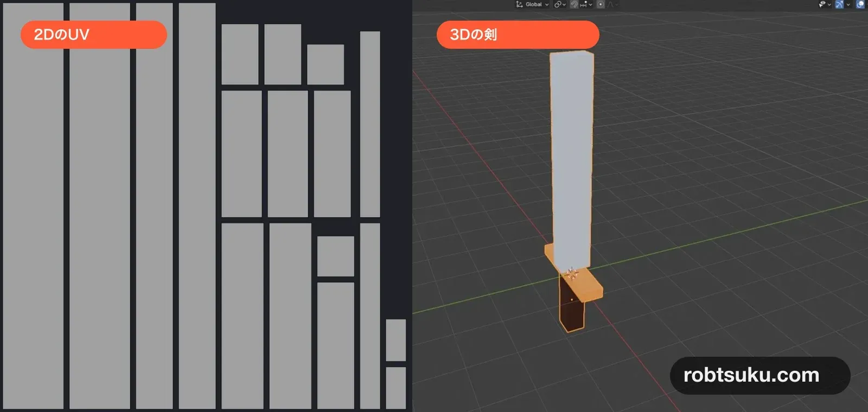
Task: Toggle the snap magnet icon
Action: click(574, 4)
